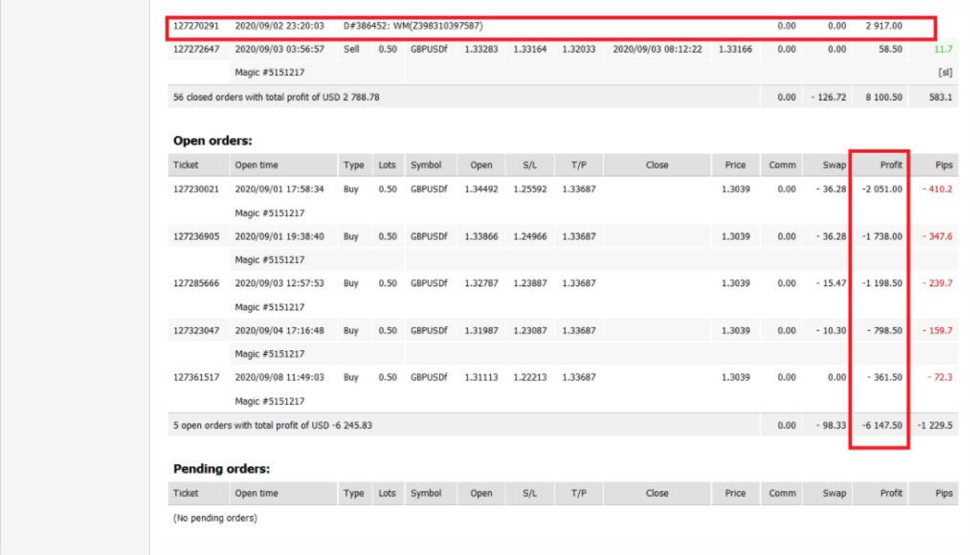Click ticket number 127270291
The image size is (980, 555).
pyautogui.click(x=196, y=26)
